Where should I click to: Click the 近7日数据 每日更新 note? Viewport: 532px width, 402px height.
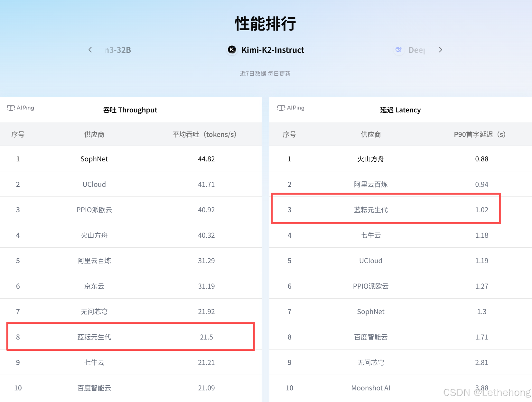tap(265, 73)
